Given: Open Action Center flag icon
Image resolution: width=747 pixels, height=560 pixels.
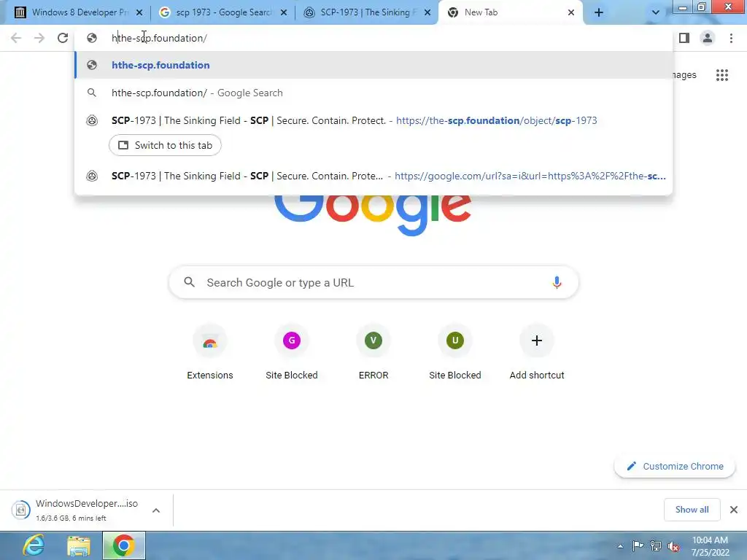Looking at the screenshot, I should pos(638,545).
